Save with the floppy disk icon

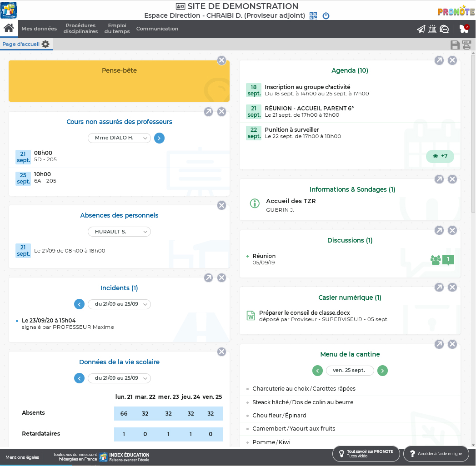(x=455, y=45)
